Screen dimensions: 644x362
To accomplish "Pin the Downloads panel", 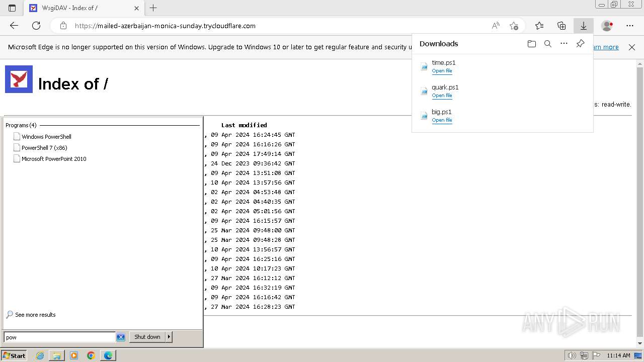I will pyautogui.click(x=580, y=44).
